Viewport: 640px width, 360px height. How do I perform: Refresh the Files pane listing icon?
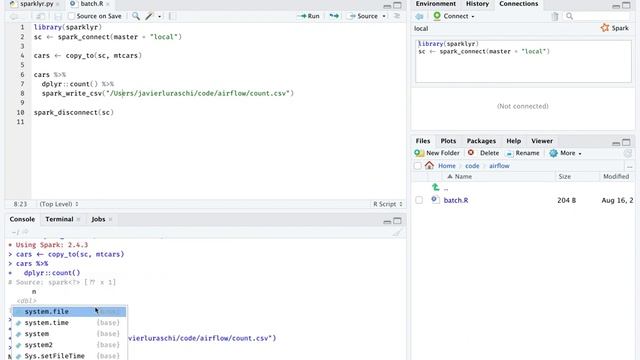click(x=628, y=153)
